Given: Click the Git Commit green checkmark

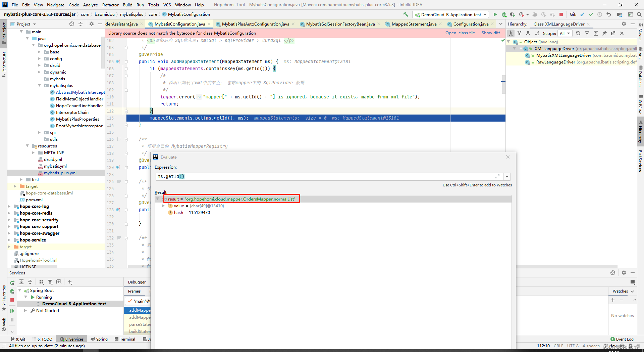Looking at the screenshot, I should point(591,14).
